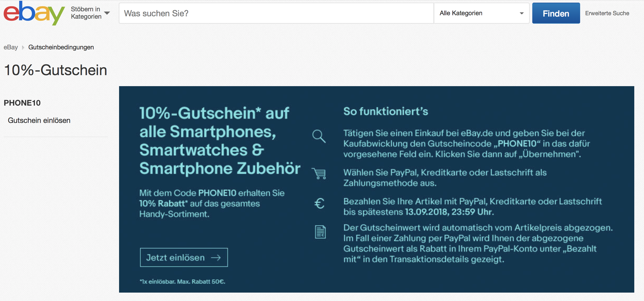Click the magnifying glass icon in banner
Viewport: 644px width, 301px height.
tap(319, 136)
